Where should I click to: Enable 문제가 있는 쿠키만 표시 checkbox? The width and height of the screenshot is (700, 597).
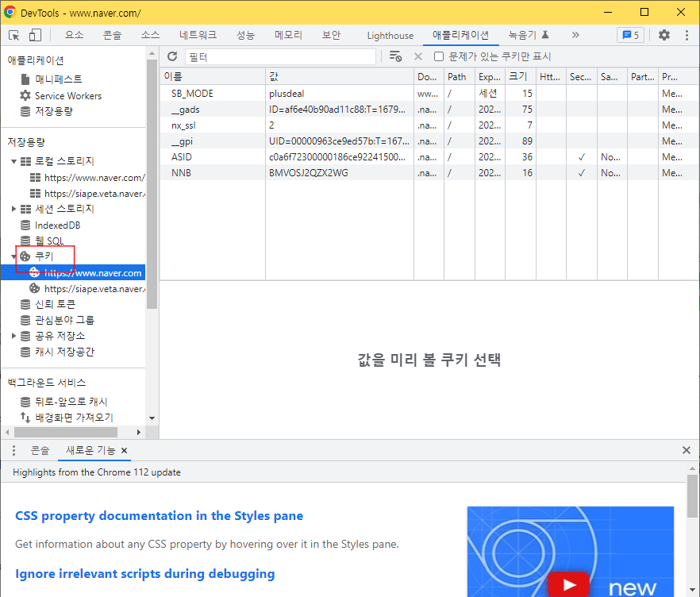click(x=439, y=56)
